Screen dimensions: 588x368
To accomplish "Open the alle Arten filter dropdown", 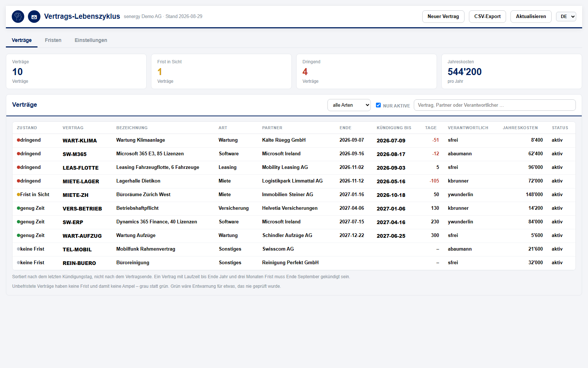I will click(349, 105).
